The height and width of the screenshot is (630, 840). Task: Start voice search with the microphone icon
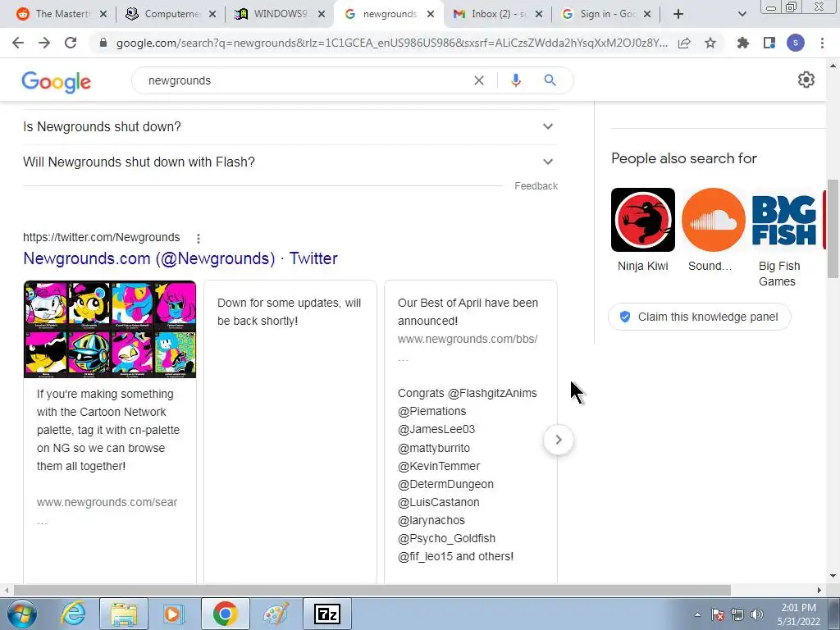[x=515, y=80]
